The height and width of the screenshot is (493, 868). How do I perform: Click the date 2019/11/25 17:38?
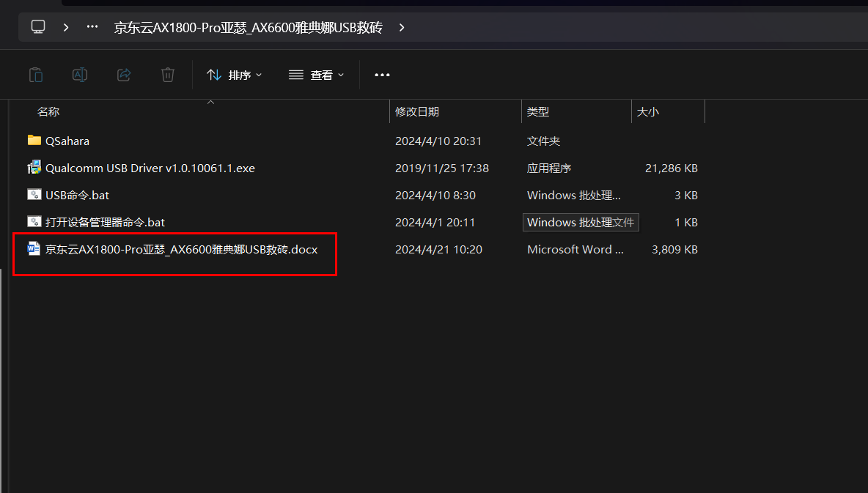click(x=442, y=168)
